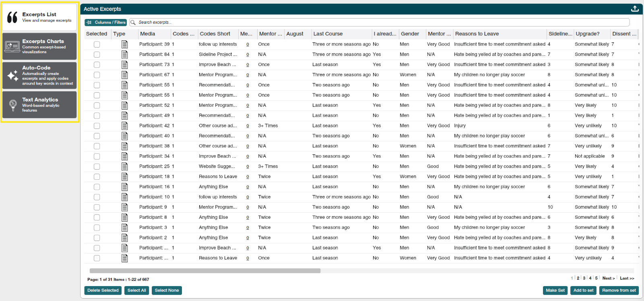The image size is (644, 301).
Task: Select checkbox for Participant: 84 row
Action: 97,54
